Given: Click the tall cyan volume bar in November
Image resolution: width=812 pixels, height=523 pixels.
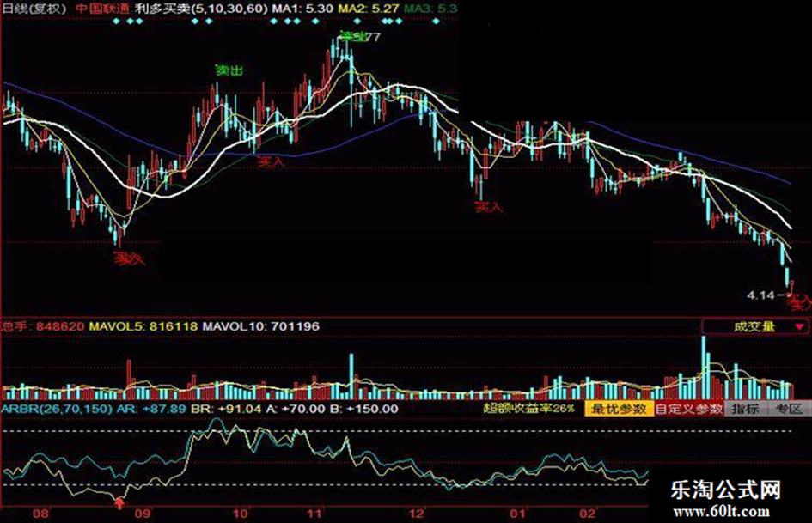Looking at the screenshot, I should click(351, 376).
